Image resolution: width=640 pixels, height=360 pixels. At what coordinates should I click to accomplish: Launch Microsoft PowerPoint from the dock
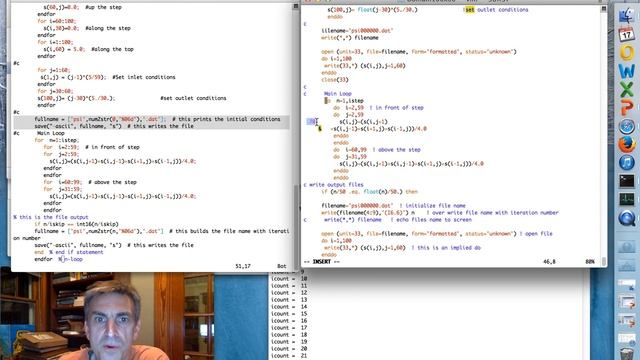(627, 108)
